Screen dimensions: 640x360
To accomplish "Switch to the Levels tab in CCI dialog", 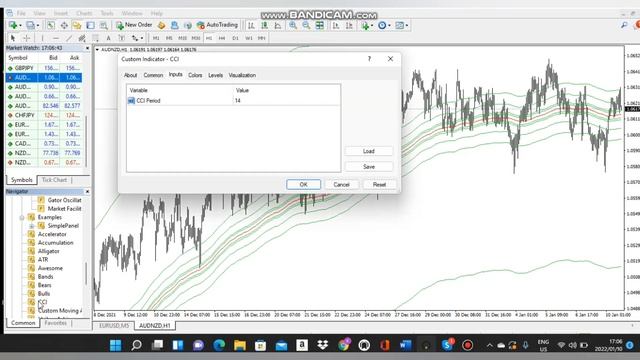I will point(216,75).
